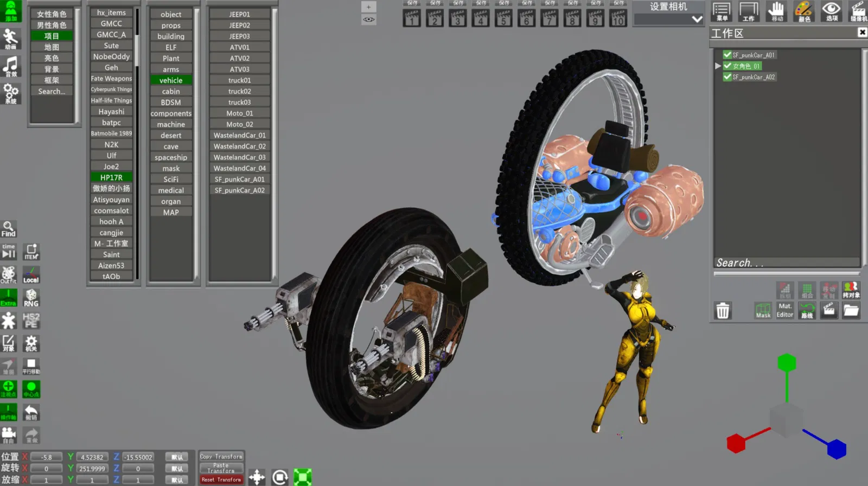Select the 移动 hand move tool
Image resolution: width=868 pixels, height=486 pixels.
coord(776,11)
